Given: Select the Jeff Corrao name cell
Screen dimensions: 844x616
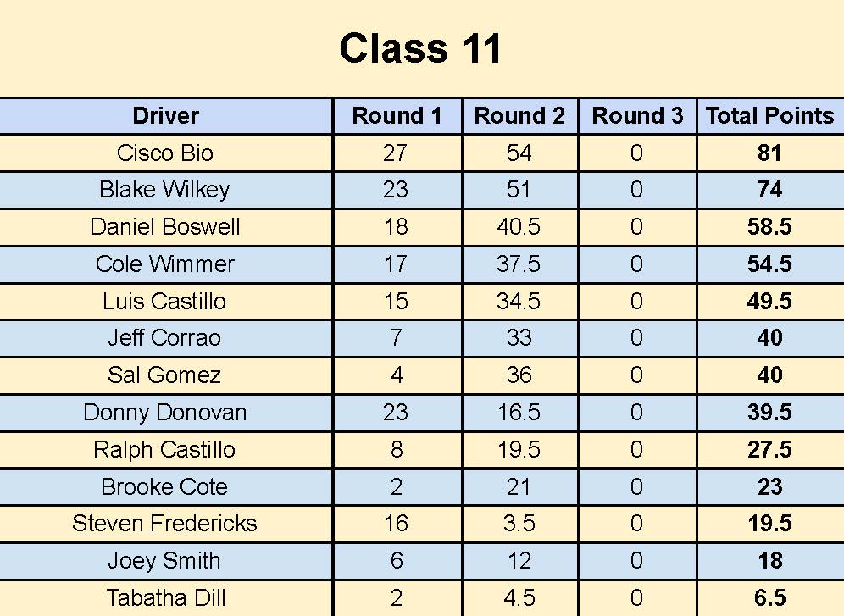Looking at the screenshot, I should (x=165, y=338).
